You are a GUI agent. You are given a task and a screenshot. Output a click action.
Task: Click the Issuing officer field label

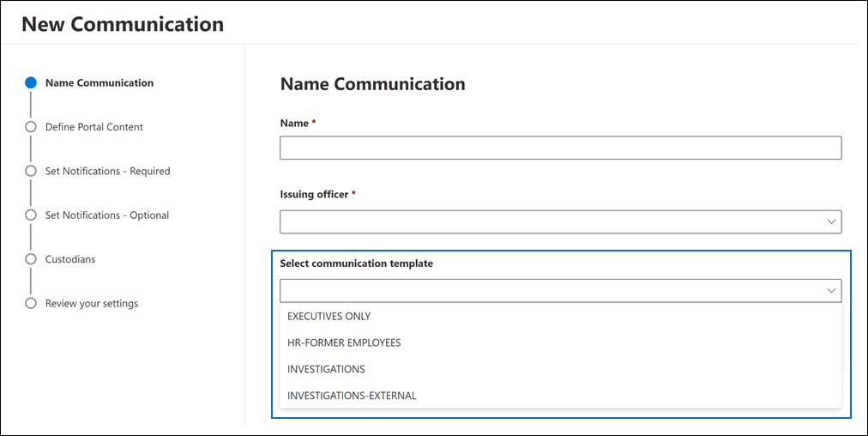click(315, 195)
